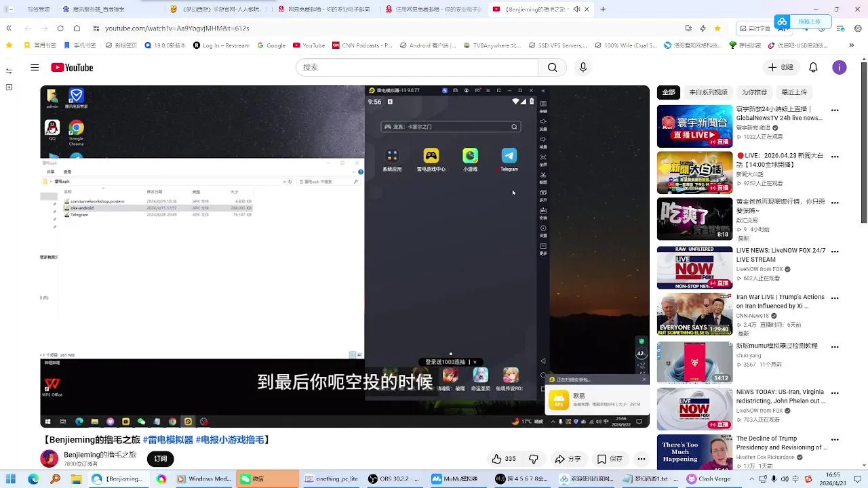Open the browser sidebar favorites star
This screenshot has width=868, height=488.
pos(9,45)
